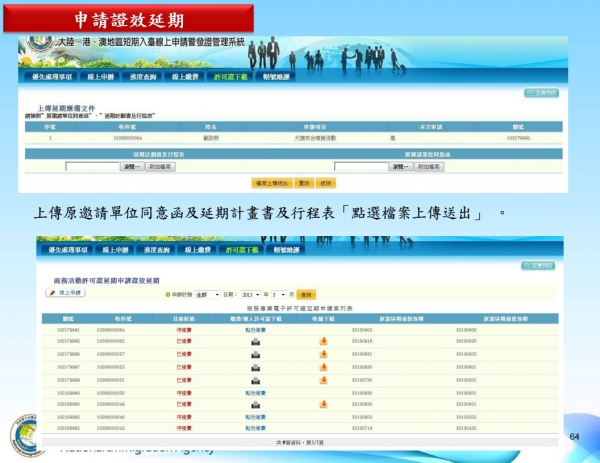Open the month dropdown in the date filter
This screenshot has height=463, width=600.
[x=279, y=295]
